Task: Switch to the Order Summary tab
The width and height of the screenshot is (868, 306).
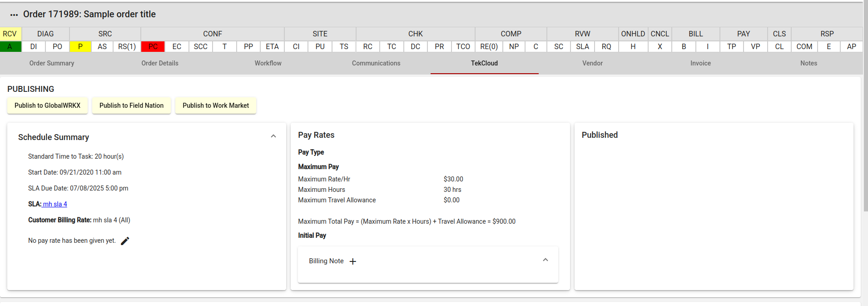Action: point(52,63)
